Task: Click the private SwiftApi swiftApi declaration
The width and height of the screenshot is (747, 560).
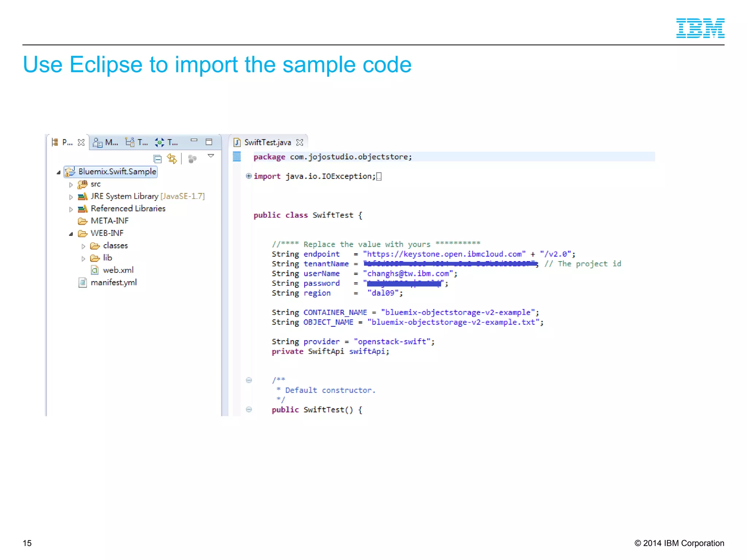Action: click(x=330, y=351)
